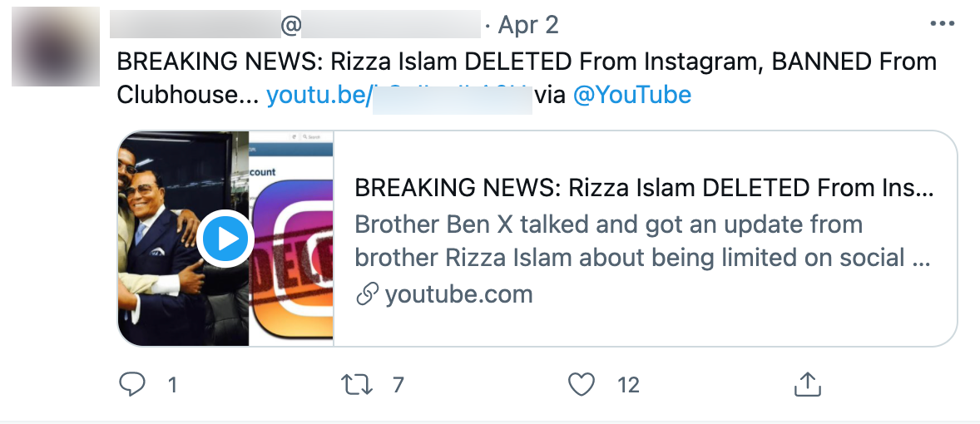Retweet using the retweet arrows icon
Screen dimensions: 980x424
pos(356,384)
